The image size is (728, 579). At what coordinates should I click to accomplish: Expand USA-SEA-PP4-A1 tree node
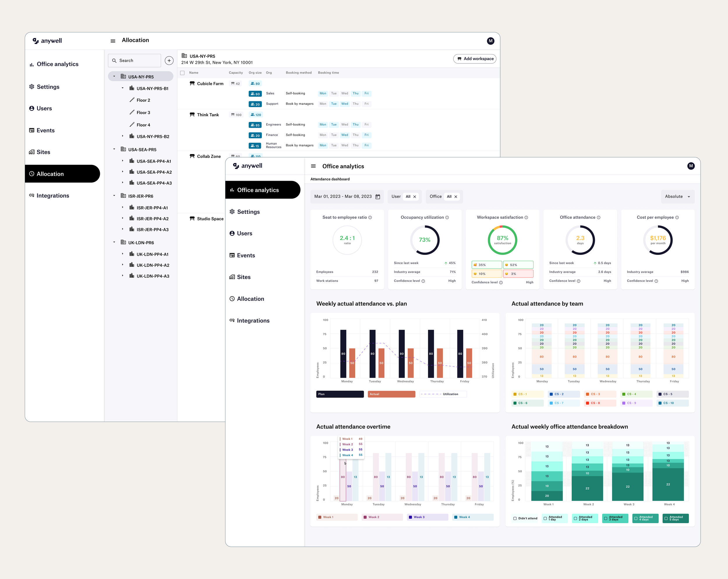point(123,161)
